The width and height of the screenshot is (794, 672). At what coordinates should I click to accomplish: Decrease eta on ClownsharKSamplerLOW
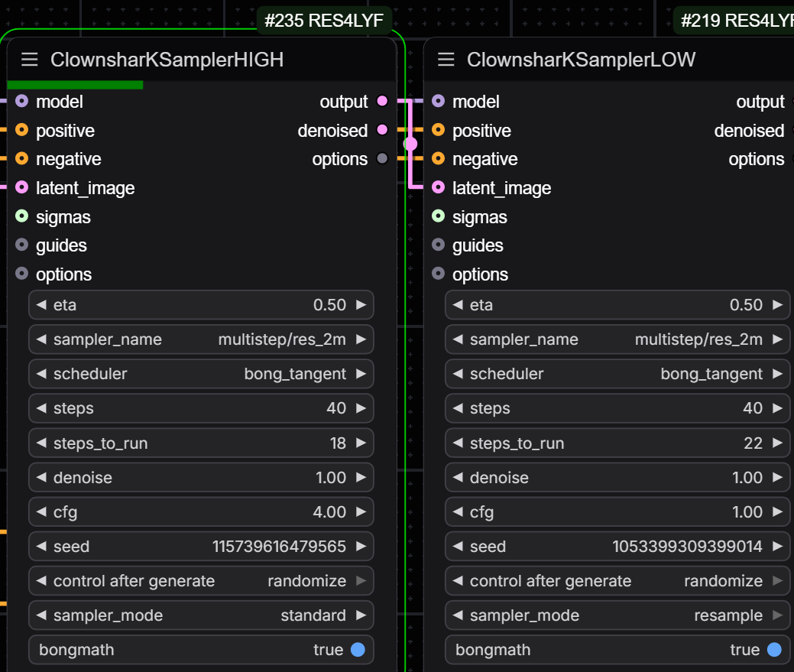(458, 305)
